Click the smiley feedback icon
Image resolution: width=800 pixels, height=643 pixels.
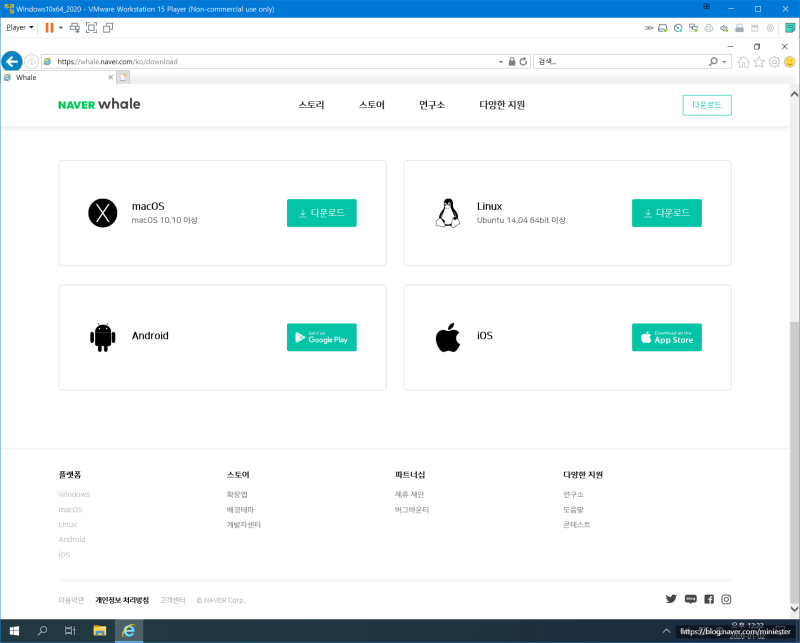tap(790, 62)
